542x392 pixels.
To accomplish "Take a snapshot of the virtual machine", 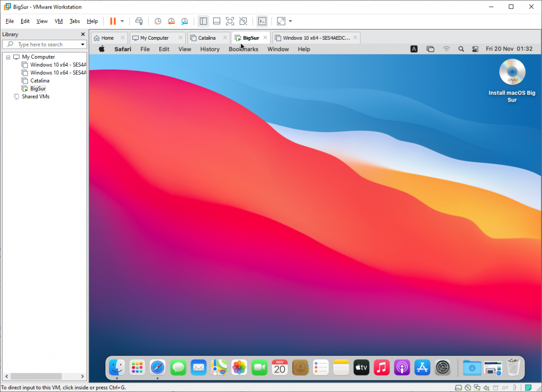I will click(158, 21).
